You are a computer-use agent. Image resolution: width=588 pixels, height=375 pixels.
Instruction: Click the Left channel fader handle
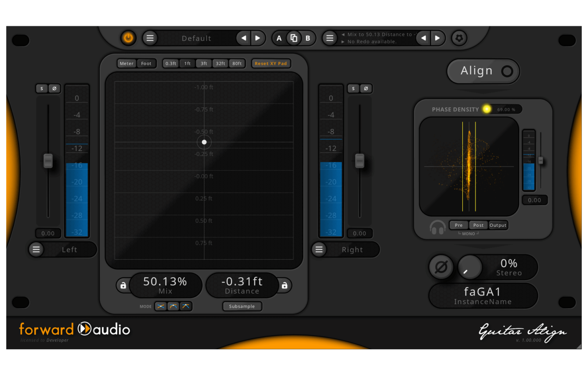click(x=48, y=160)
